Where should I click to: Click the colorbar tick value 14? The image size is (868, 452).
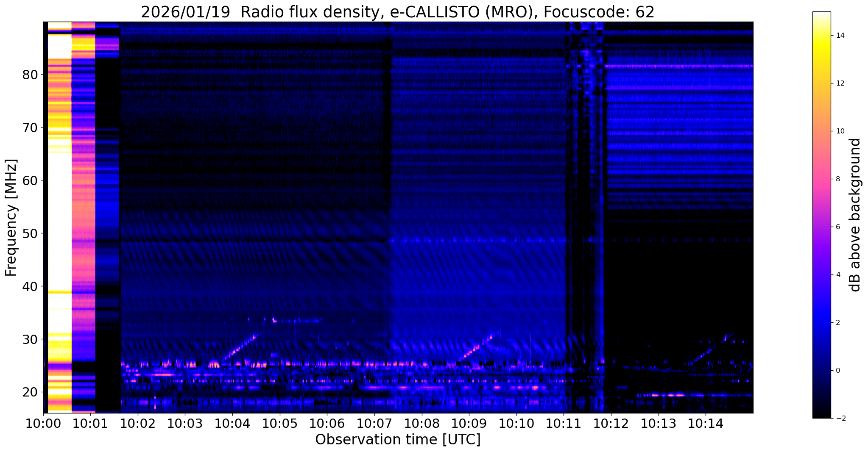point(840,36)
